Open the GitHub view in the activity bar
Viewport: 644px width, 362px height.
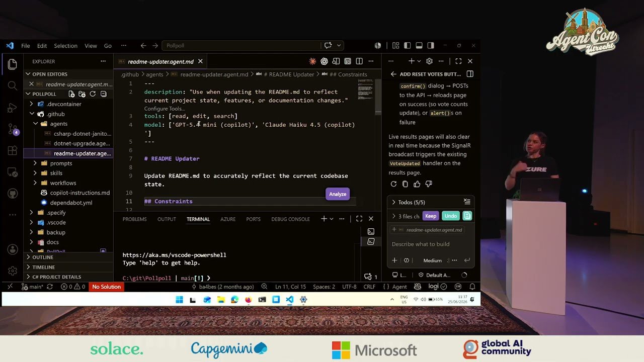point(13,193)
